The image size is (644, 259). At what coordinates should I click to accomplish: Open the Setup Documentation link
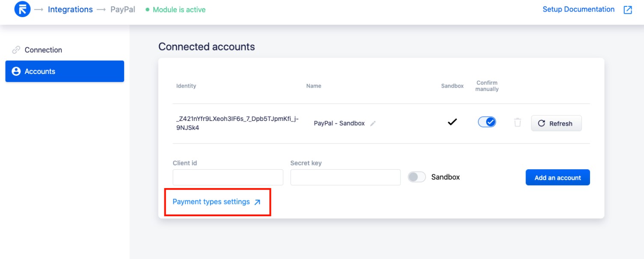click(579, 9)
